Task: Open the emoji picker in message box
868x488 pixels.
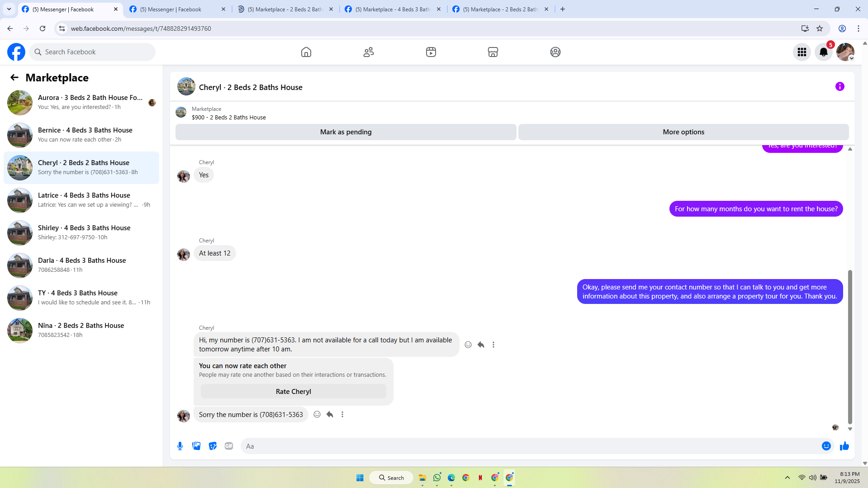Action: 826,446
